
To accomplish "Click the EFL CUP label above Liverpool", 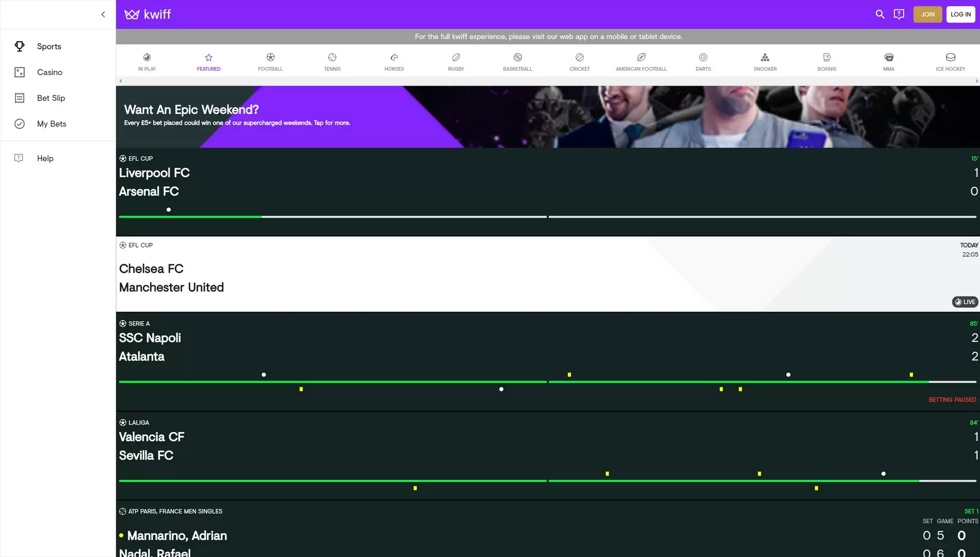I will pos(140,158).
